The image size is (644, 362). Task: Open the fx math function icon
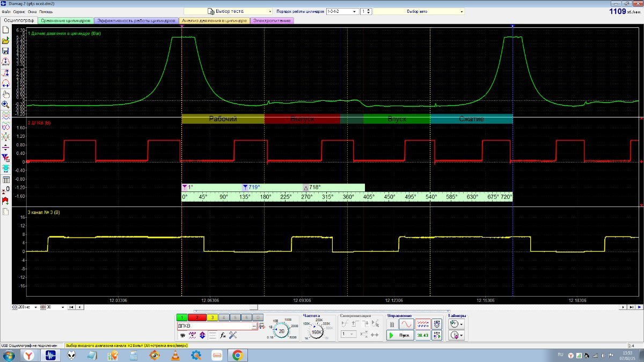click(223, 335)
